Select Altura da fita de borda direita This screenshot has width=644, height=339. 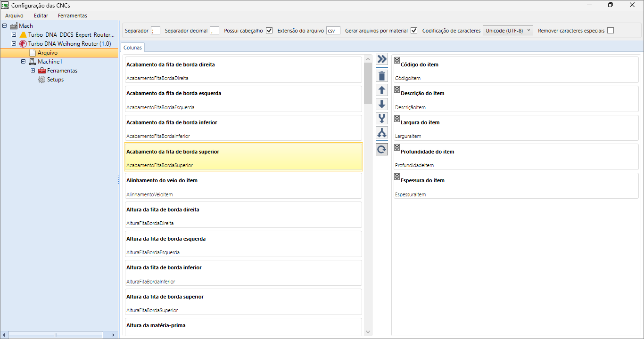click(x=243, y=215)
